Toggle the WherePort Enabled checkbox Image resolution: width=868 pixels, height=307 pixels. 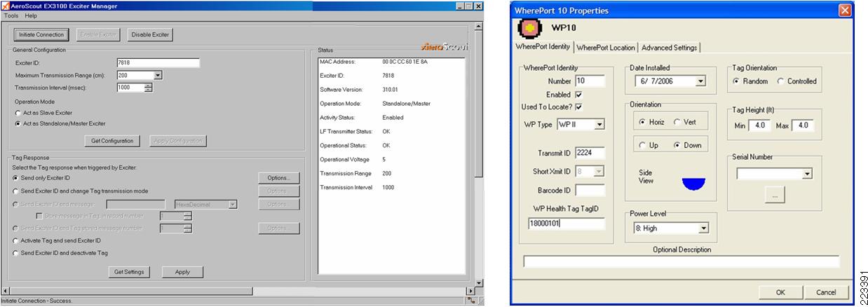(578, 94)
